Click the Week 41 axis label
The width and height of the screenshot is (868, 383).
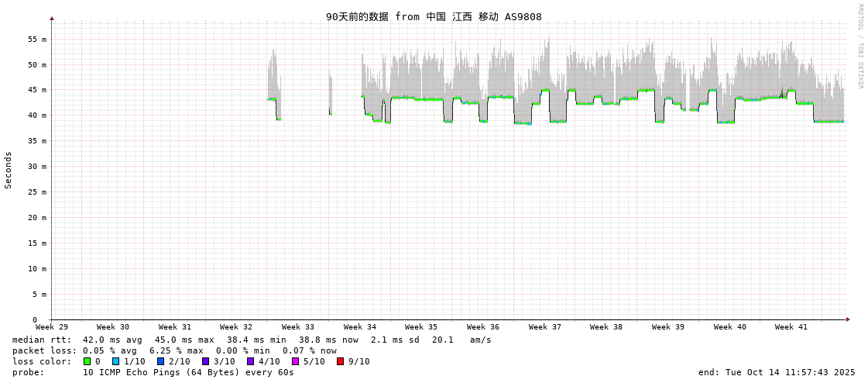(x=791, y=327)
